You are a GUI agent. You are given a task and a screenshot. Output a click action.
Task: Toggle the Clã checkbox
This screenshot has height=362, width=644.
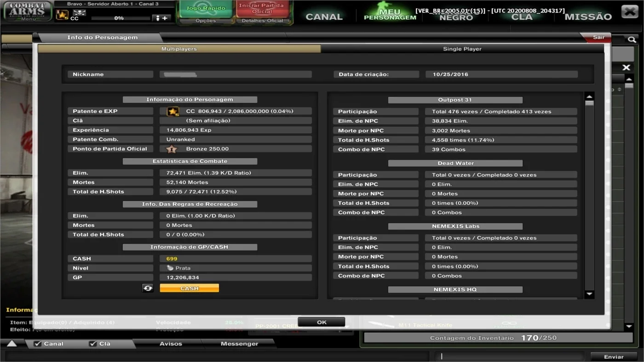(93, 344)
